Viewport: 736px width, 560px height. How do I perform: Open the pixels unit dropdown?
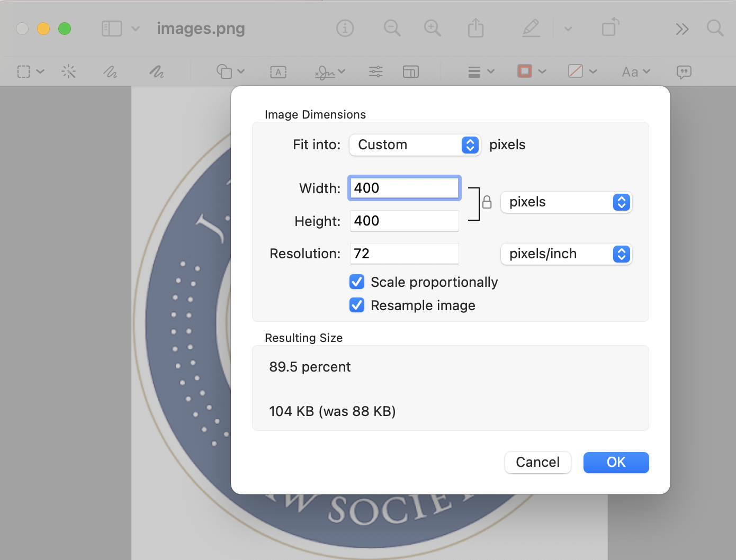[x=566, y=202]
